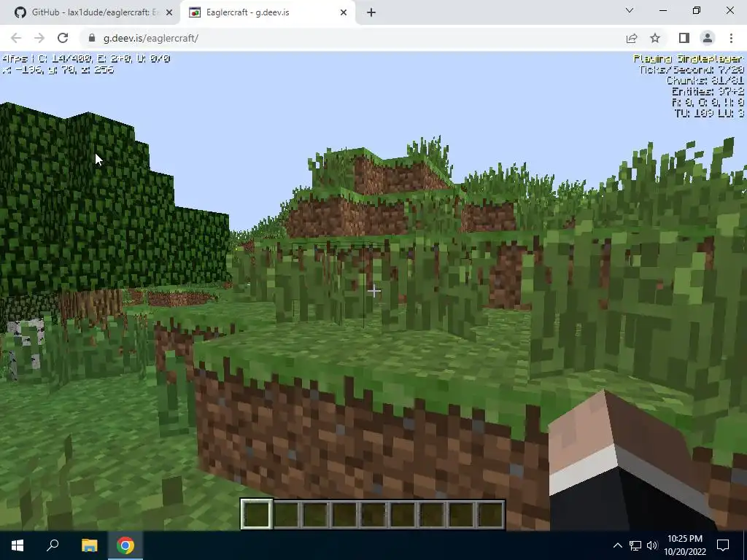Open a new browser tab

(x=371, y=13)
